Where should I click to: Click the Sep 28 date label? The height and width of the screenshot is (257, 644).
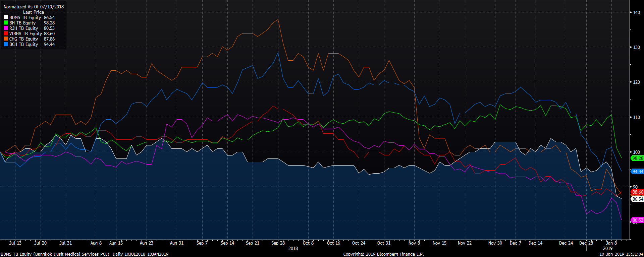[278, 243]
